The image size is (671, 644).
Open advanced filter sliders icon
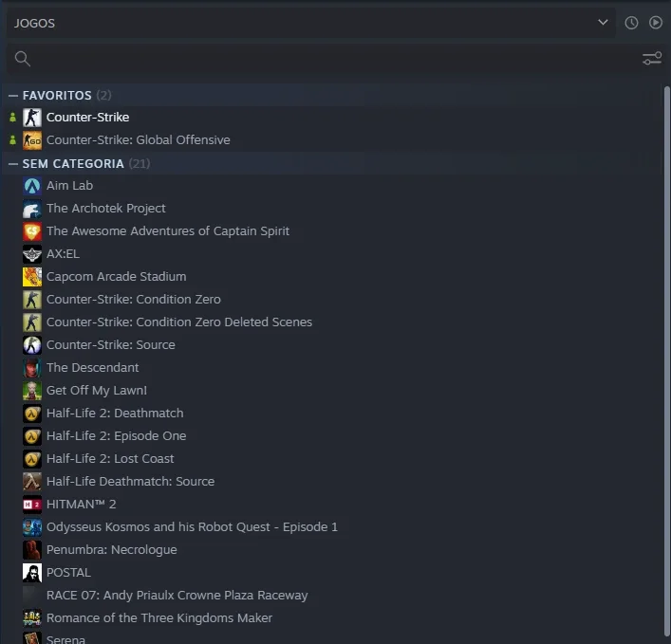(x=652, y=59)
